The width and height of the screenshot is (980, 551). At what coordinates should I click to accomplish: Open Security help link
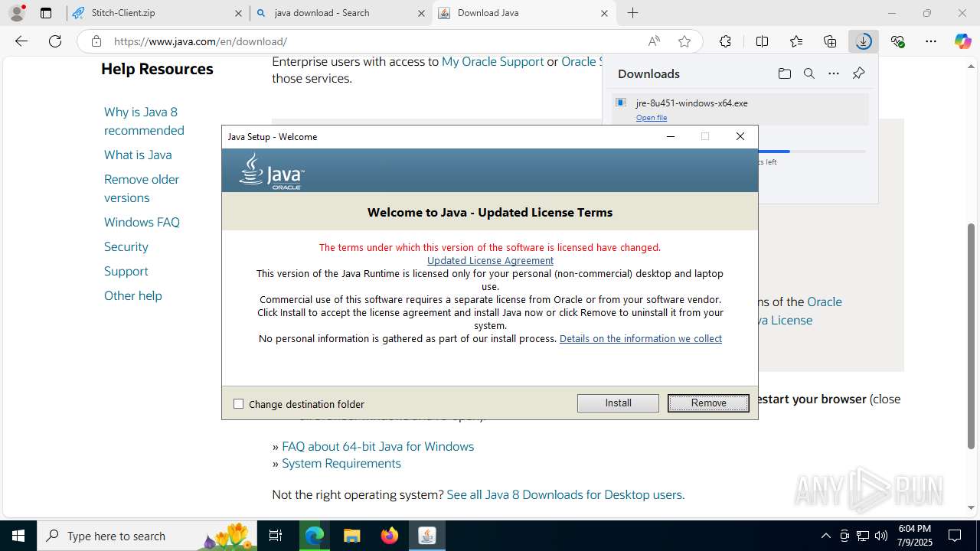(x=126, y=246)
